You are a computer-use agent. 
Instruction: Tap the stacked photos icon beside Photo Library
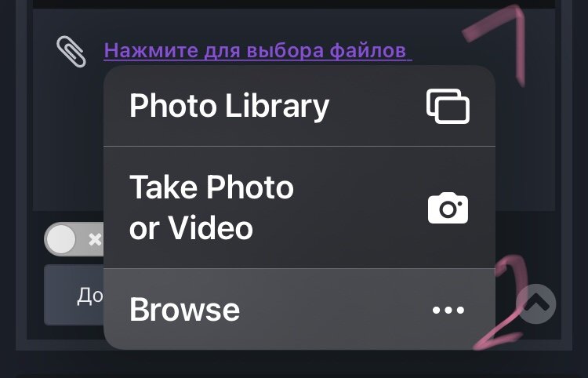pyautogui.click(x=448, y=106)
